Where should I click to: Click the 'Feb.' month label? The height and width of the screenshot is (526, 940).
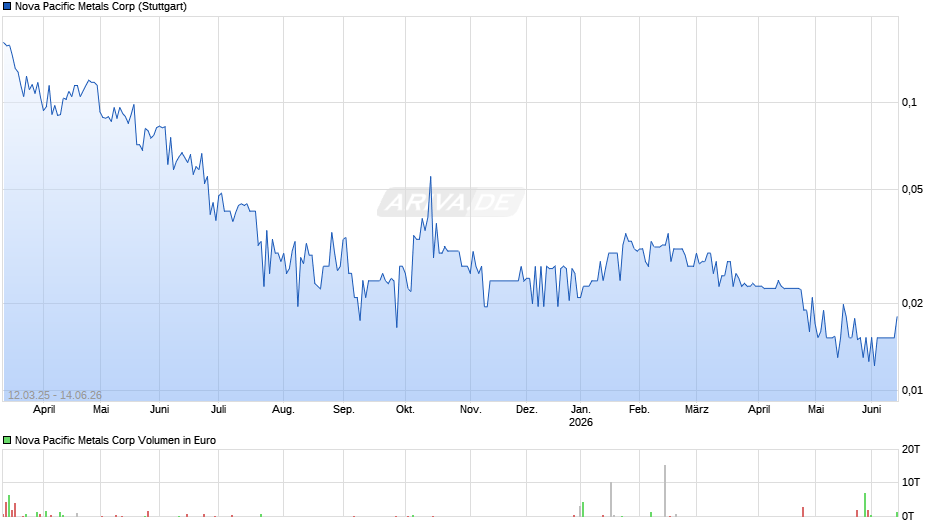pyautogui.click(x=639, y=409)
